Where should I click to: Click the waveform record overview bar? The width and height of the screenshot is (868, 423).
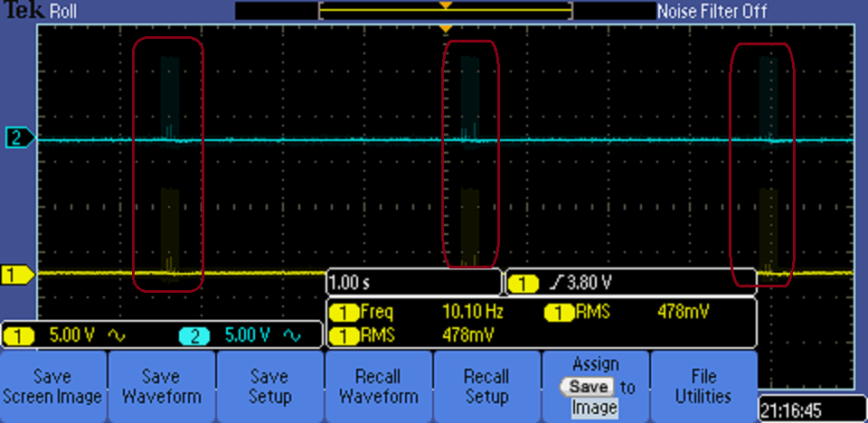[445, 11]
